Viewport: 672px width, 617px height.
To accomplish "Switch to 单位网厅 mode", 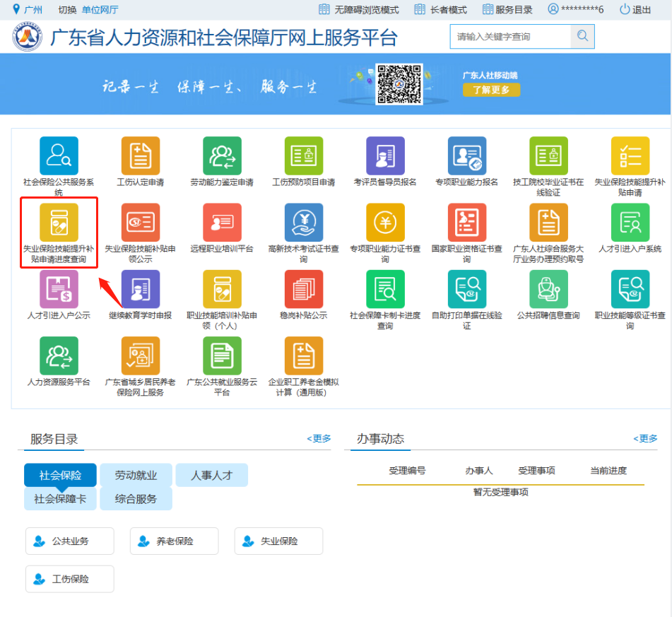I will coord(100,10).
